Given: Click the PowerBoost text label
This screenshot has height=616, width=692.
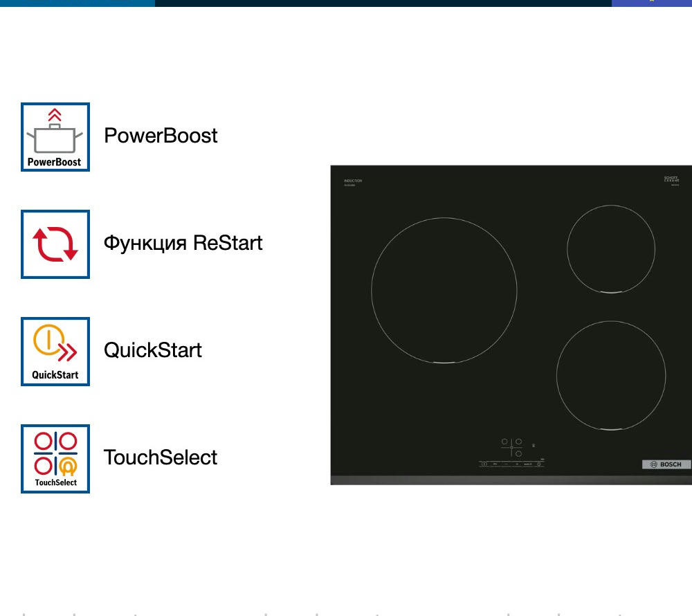Looking at the screenshot, I should [x=161, y=136].
